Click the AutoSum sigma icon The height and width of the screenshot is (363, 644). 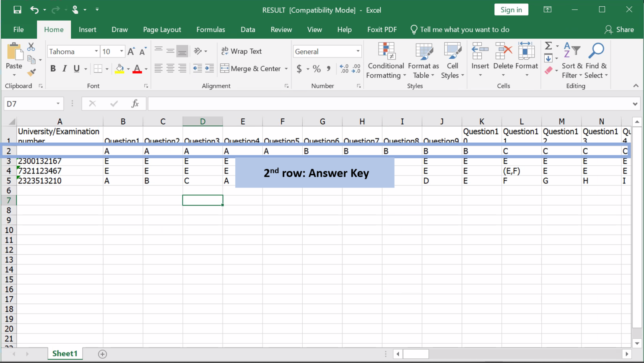tap(548, 46)
